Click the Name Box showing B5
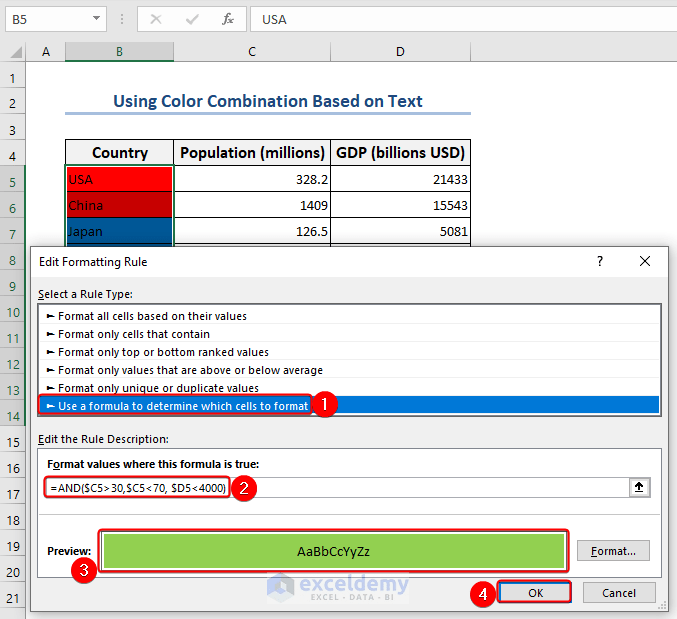The image size is (677, 619). coord(56,19)
